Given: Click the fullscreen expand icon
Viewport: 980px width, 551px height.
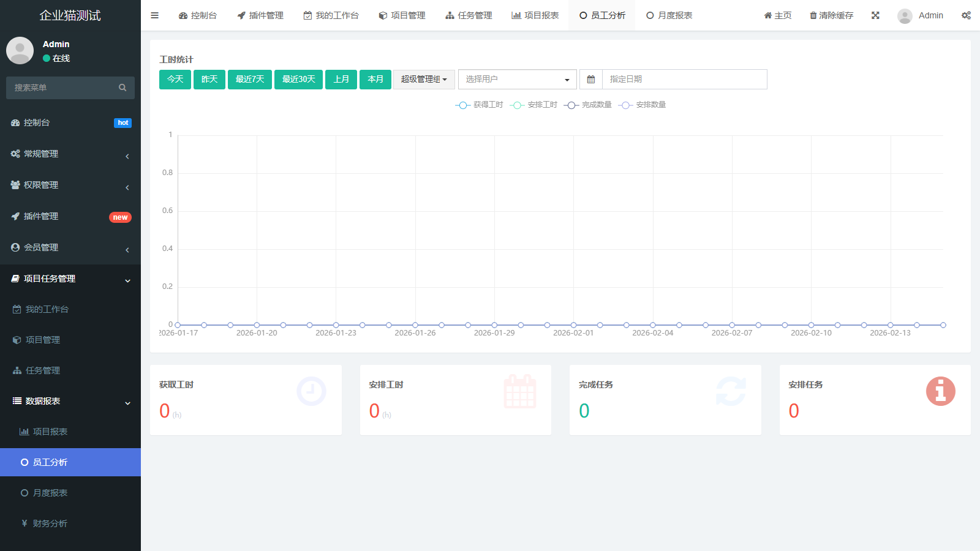Looking at the screenshot, I should pyautogui.click(x=875, y=15).
